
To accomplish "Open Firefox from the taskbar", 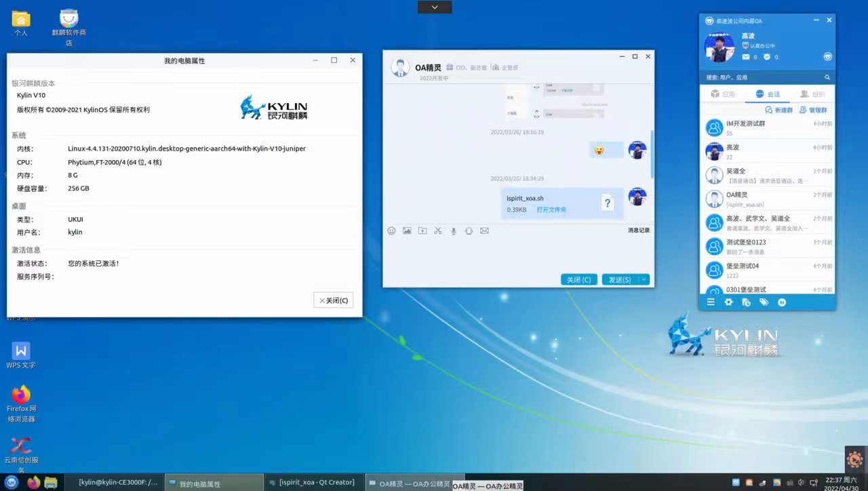I will point(33,482).
